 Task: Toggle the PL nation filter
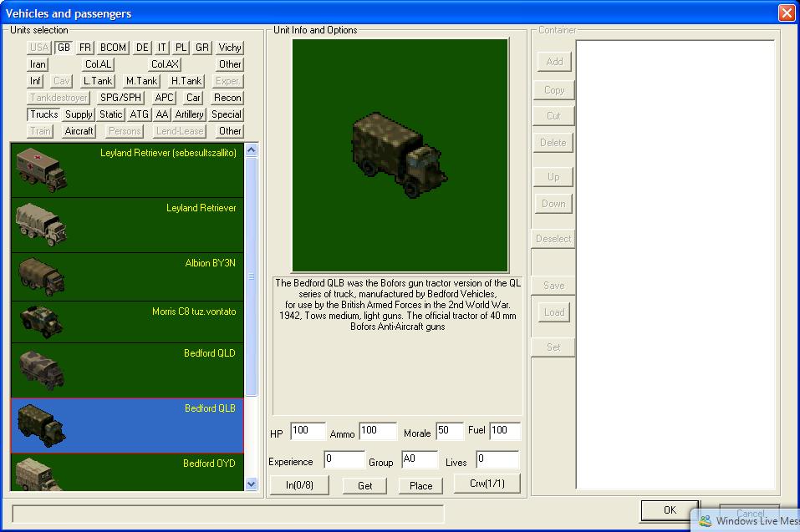pos(181,48)
